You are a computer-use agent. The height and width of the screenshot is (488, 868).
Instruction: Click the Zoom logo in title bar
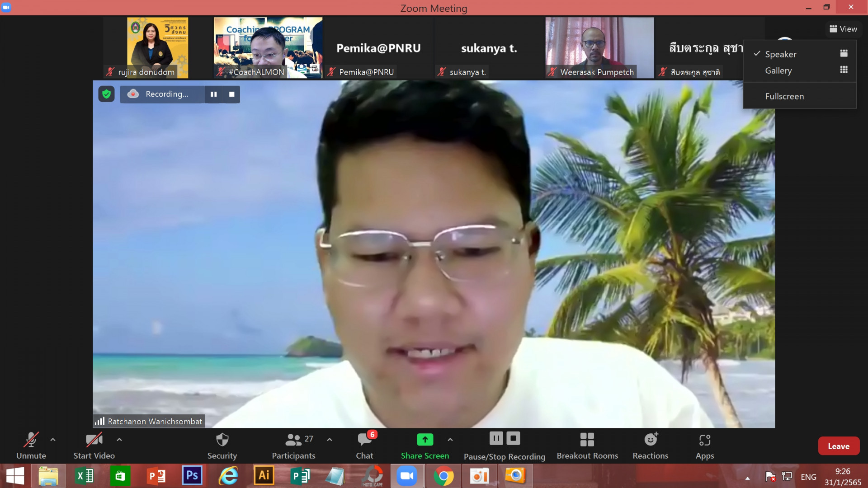6,7
